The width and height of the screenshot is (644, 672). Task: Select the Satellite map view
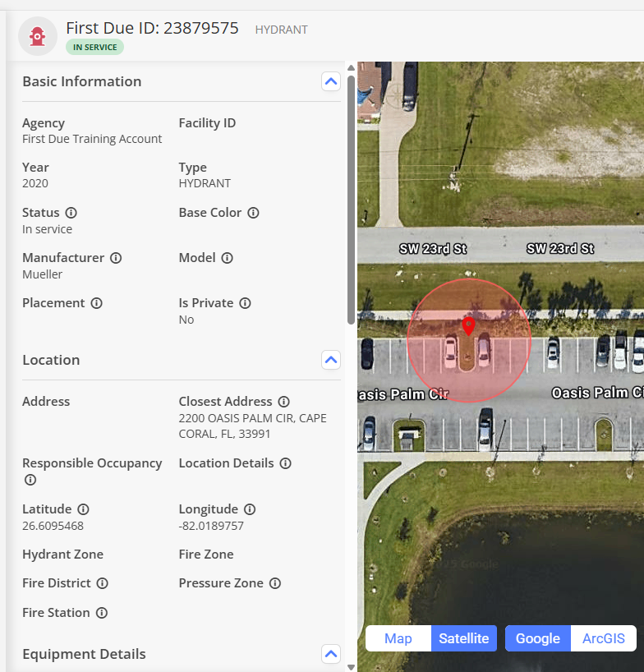[464, 638]
